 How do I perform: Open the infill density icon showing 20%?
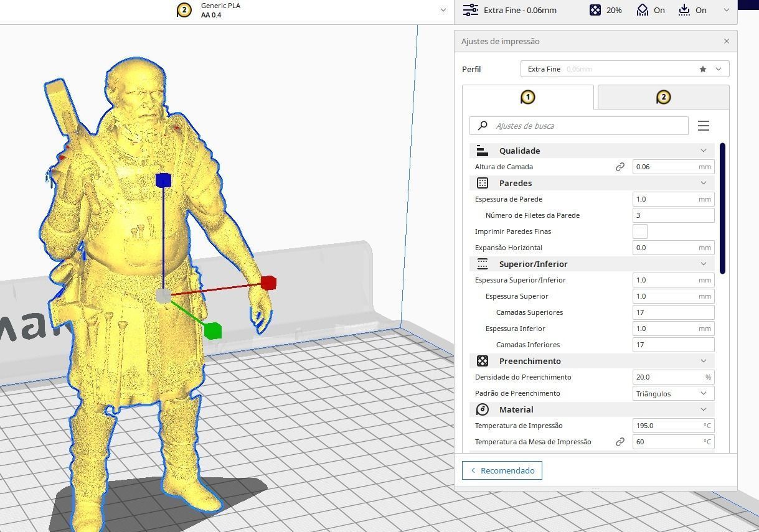595,10
